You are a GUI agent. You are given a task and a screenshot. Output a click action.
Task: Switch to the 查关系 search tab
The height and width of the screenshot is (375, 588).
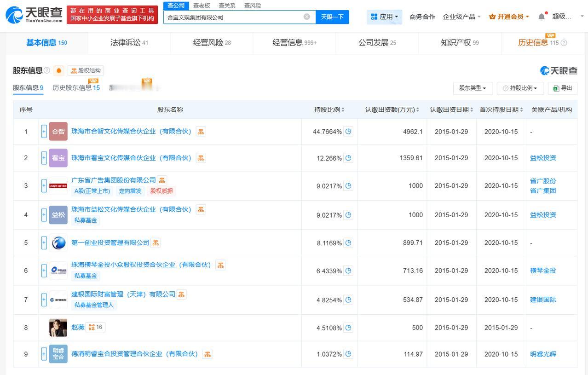(x=227, y=6)
